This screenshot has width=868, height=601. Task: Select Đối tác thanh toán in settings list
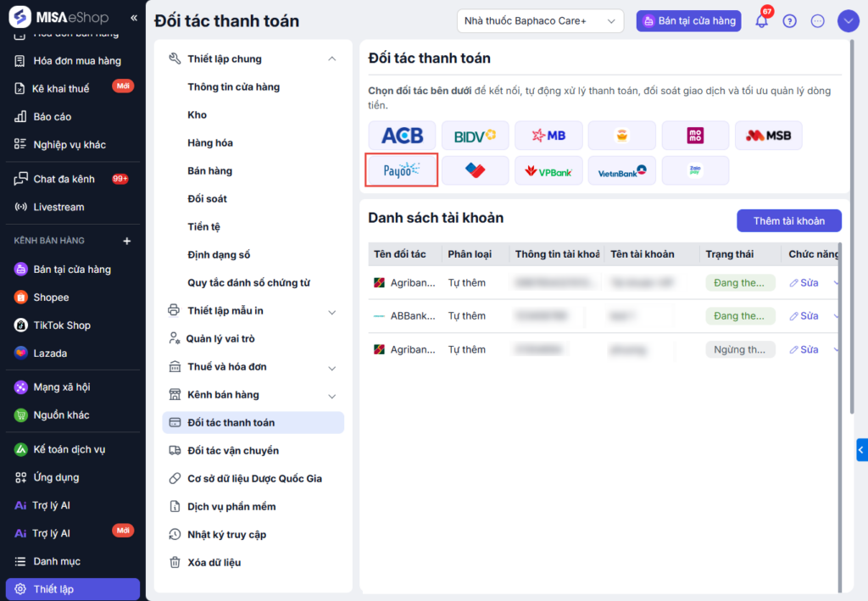(253, 422)
